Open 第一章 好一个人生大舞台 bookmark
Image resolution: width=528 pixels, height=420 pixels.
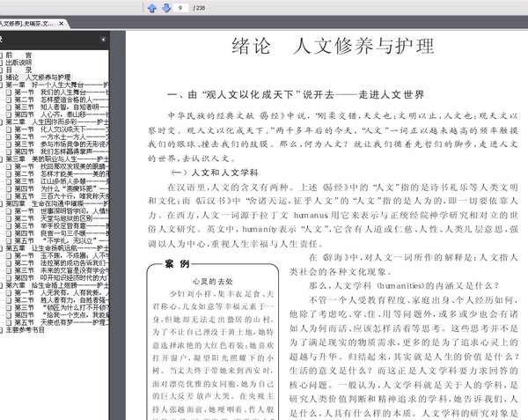point(57,85)
